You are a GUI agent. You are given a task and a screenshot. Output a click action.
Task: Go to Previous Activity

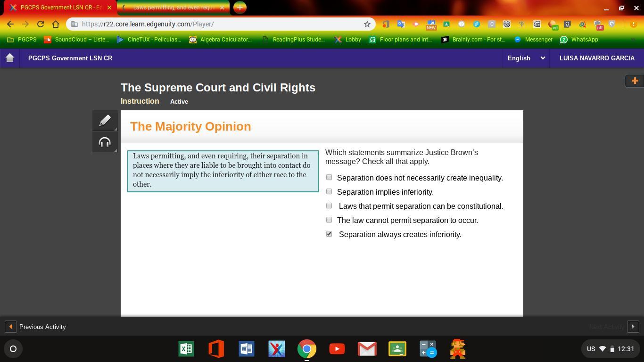[x=36, y=327]
